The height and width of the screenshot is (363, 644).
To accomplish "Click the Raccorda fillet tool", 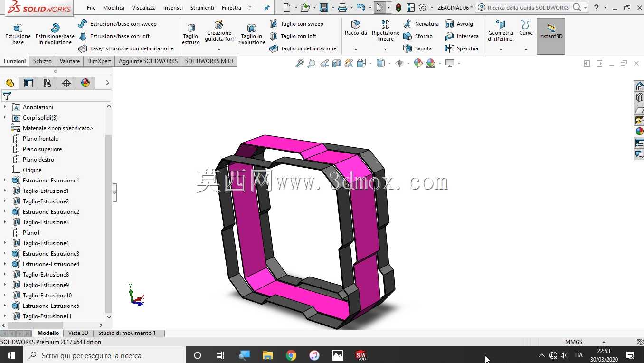I will click(356, 29).
